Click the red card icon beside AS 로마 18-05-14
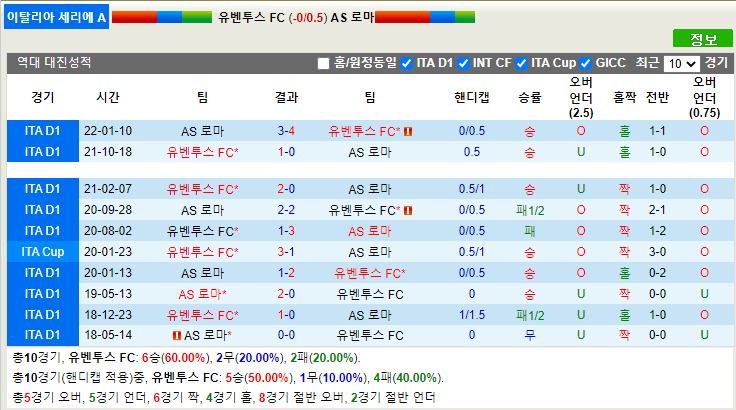This screenshot has height=410, width=736. click(x=177, y=336)
